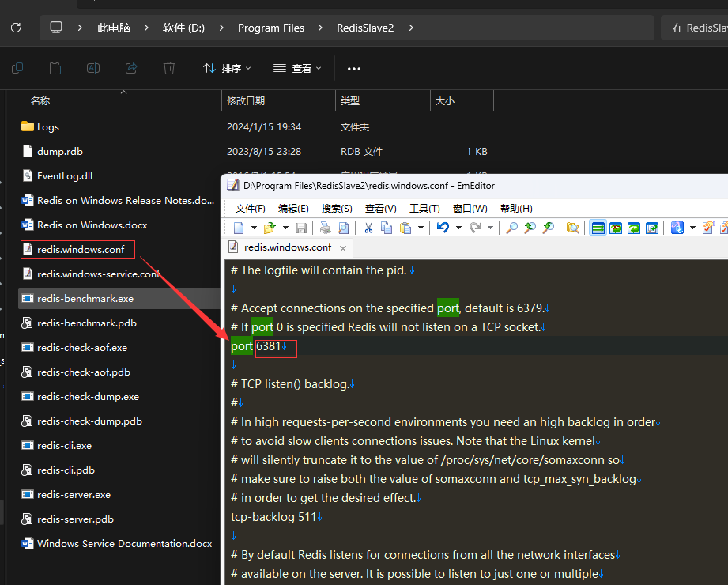Open the 排序 sort dropdown in Explorer
Viewport: 728px width, 585px height.
point(227,68)
